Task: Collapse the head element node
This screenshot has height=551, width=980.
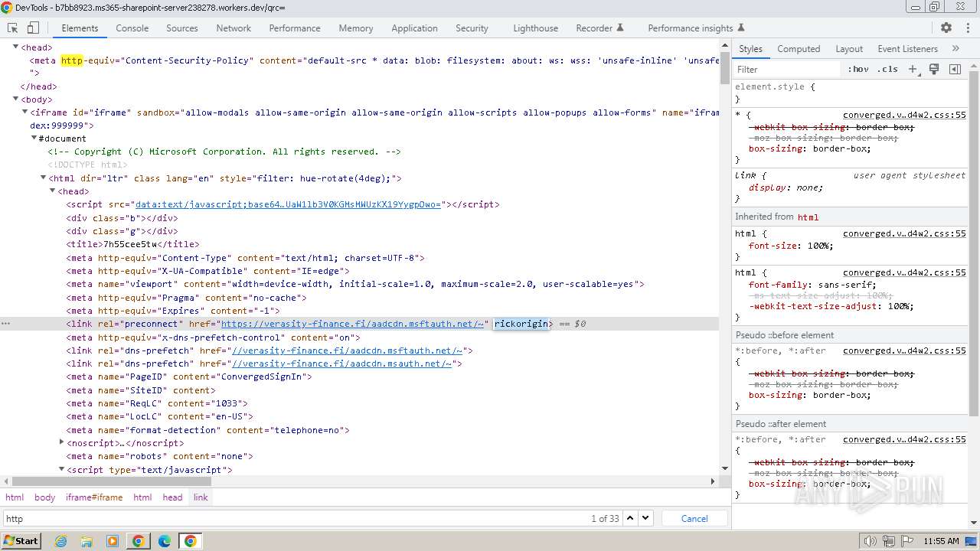Action: pos(15,47)
